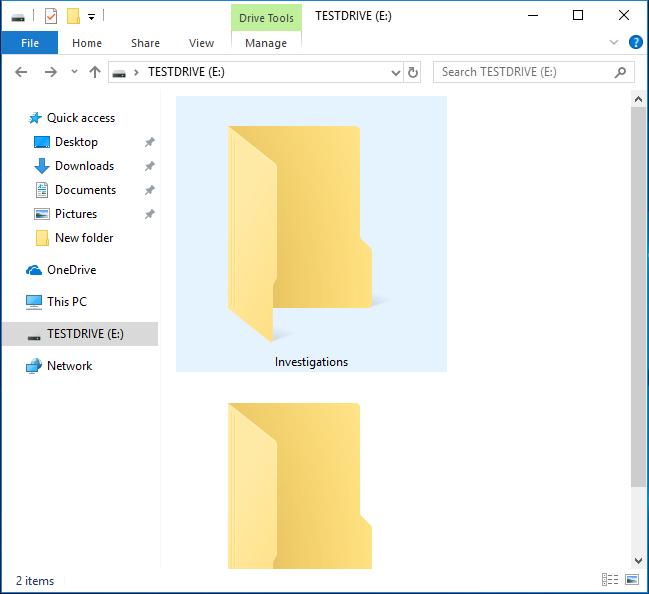Click the pin icon next to Pictures

coord(149,214)
